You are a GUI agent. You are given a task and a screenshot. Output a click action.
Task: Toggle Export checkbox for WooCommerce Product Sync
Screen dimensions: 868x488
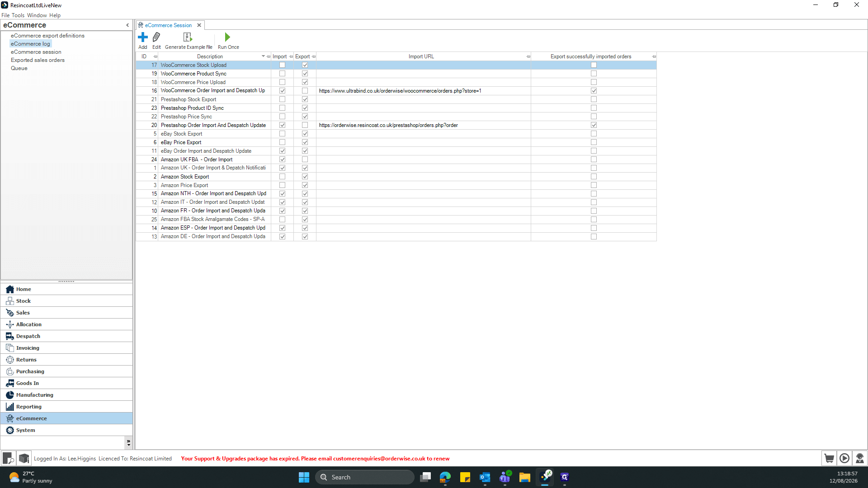305,74
